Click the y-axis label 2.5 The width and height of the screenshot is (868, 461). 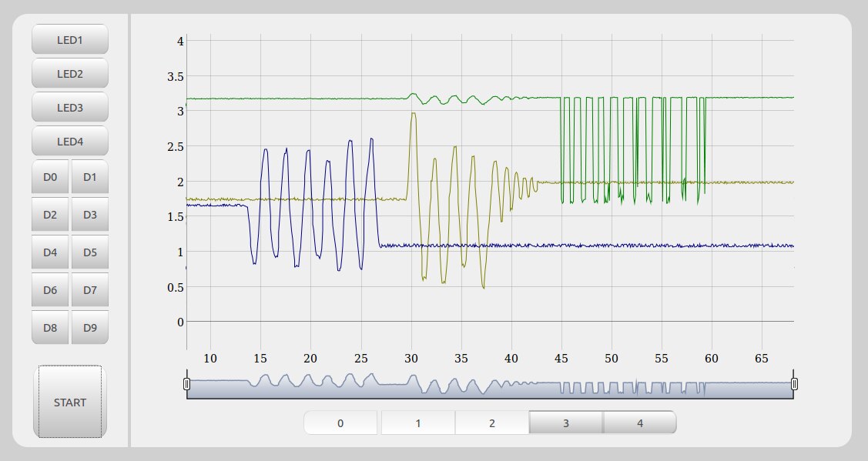(x=175, y=147)
